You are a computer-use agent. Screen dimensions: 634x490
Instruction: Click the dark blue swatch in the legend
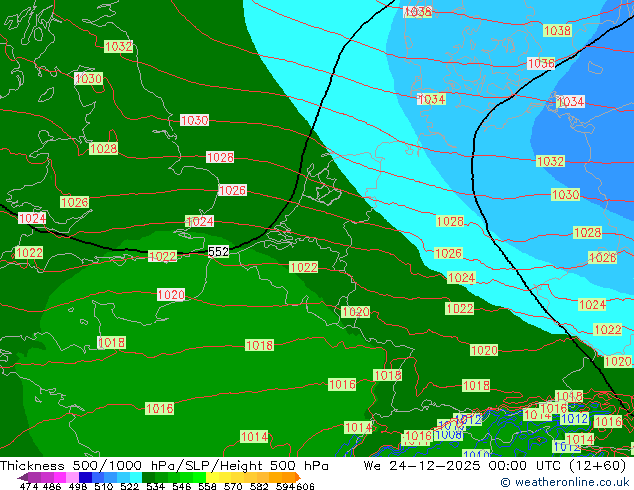click(x=85, y=477)
